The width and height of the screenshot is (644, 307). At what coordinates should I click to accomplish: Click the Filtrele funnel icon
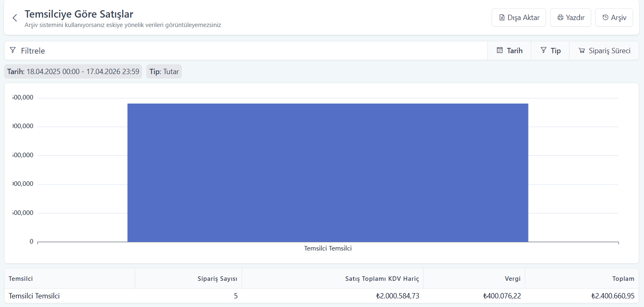13,50
